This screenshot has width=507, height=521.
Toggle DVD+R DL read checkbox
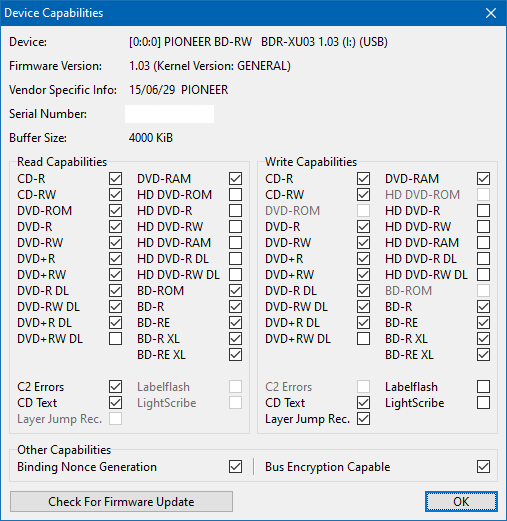pyautogui.click(x=115, y=323)
